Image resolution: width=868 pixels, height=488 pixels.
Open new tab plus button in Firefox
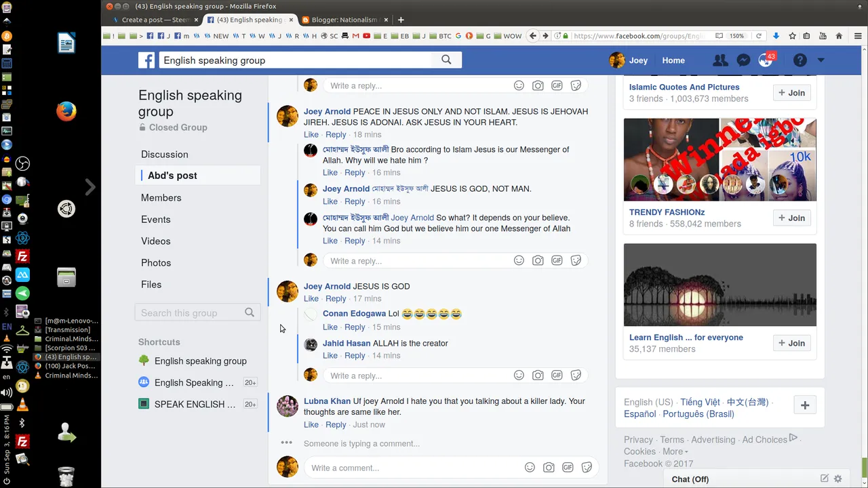pyautogui.click(x=401, y=20)
